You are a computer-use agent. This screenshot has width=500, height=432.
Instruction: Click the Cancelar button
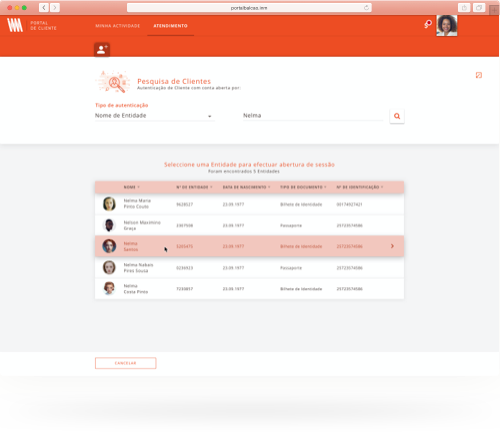(x=126, y=363)
